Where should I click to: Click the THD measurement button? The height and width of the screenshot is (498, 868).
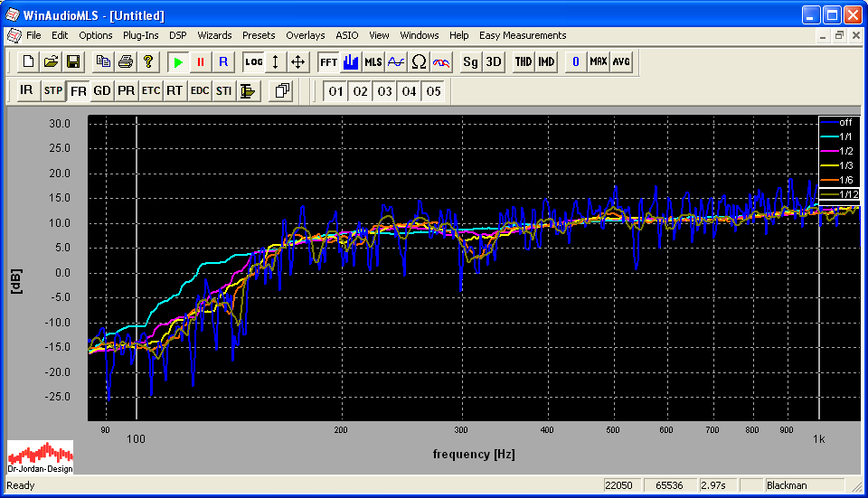click(x=524, y=61)
